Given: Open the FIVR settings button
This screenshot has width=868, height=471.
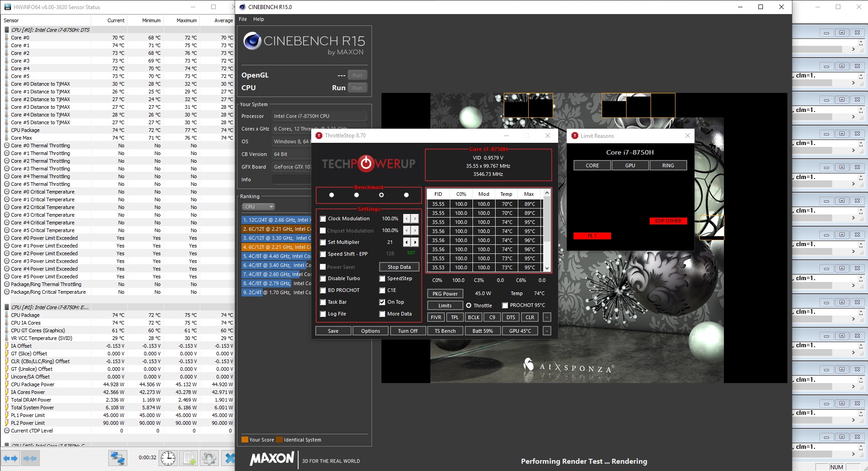Looking at the screenshot, I should pos(436,317).
